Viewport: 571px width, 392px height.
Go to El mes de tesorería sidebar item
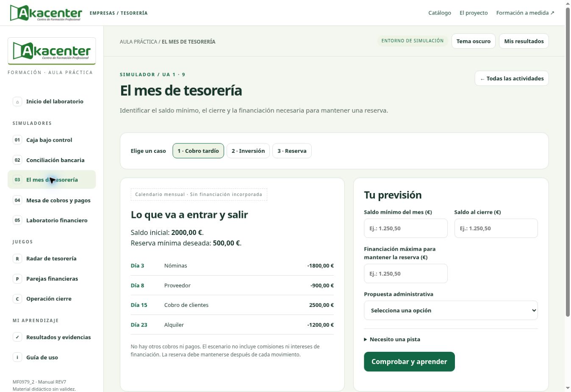(x=52, y=179)
